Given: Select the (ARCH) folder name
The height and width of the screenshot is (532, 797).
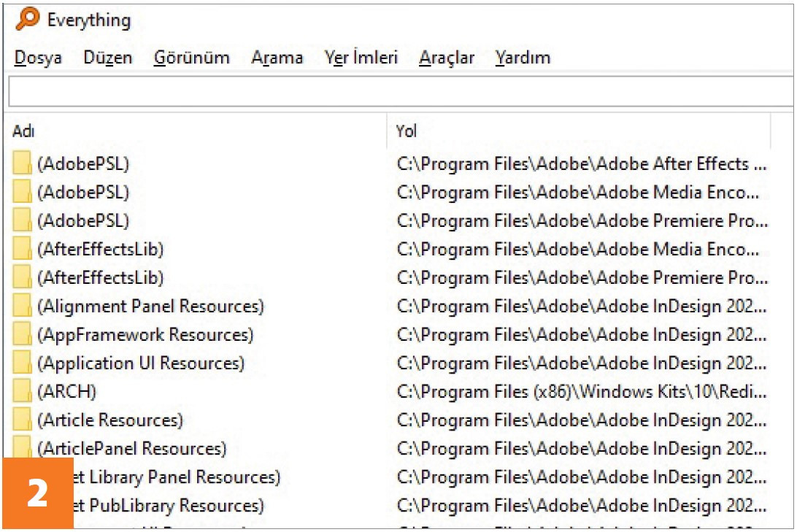Looking at the screenshot, I should pos(66,391).
